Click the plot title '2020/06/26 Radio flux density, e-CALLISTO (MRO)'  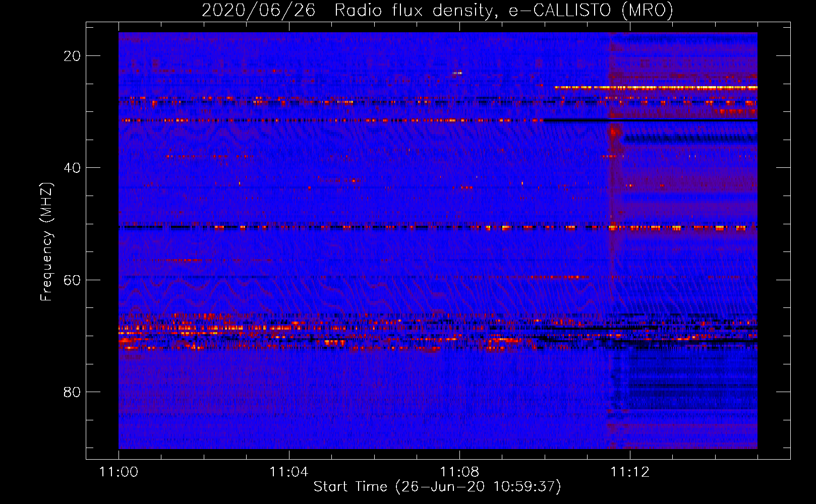point(437,10)
